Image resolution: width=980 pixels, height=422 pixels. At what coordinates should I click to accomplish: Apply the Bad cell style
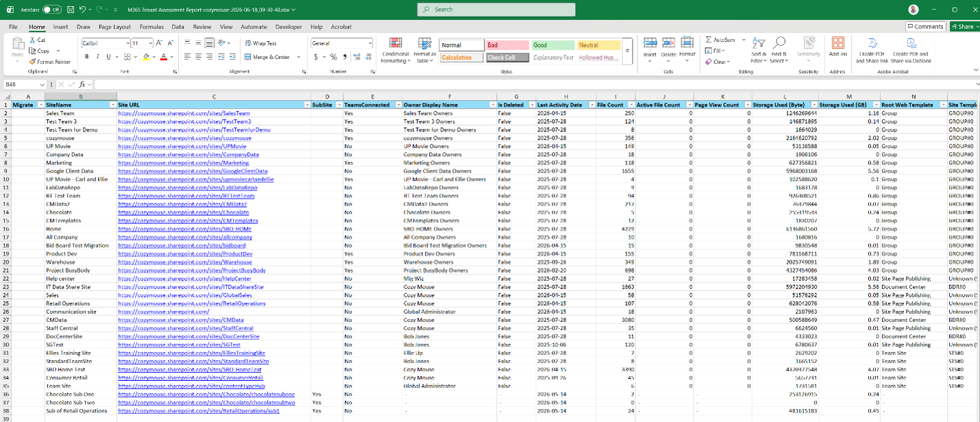tap(507, 45)
